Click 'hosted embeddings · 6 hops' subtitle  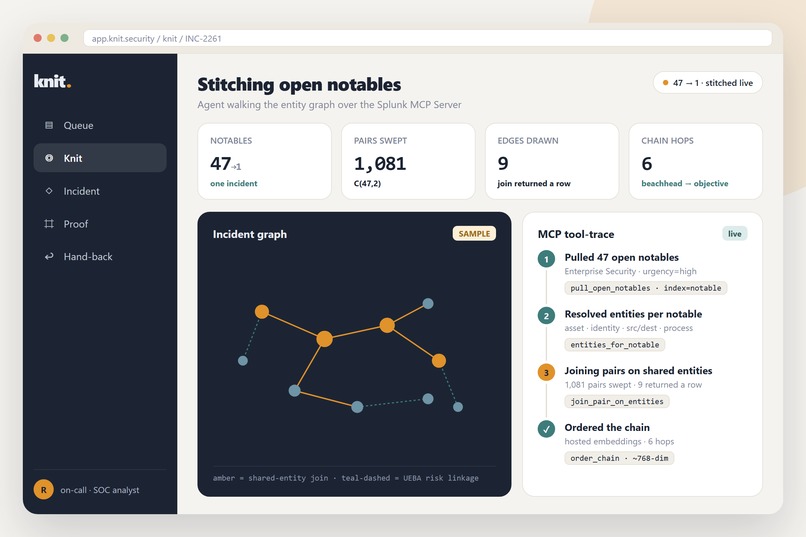[x=619, y=441]
